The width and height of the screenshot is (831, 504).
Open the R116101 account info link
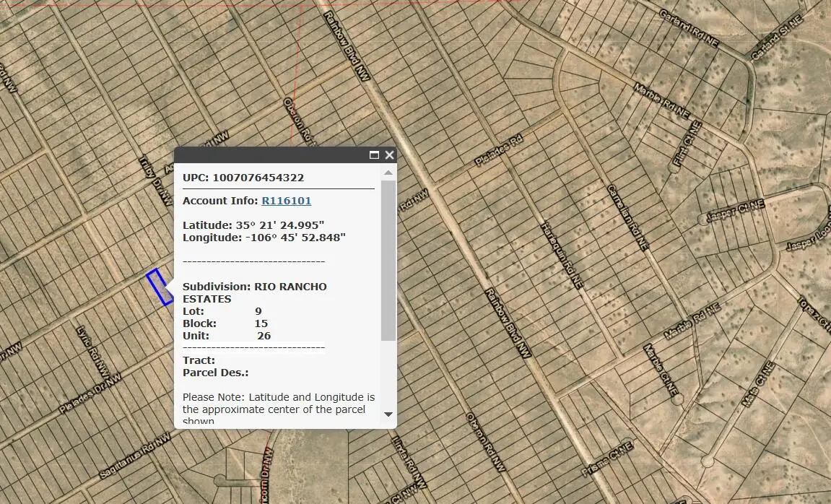pyautogui.click(x=287, y=201)
